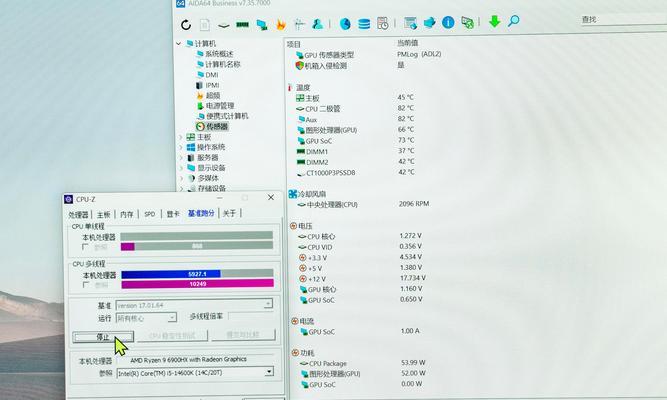Switch to the 内存 tab in CPU-Z
The width and height of the screenshot is (667, 400).
[127, 214]
